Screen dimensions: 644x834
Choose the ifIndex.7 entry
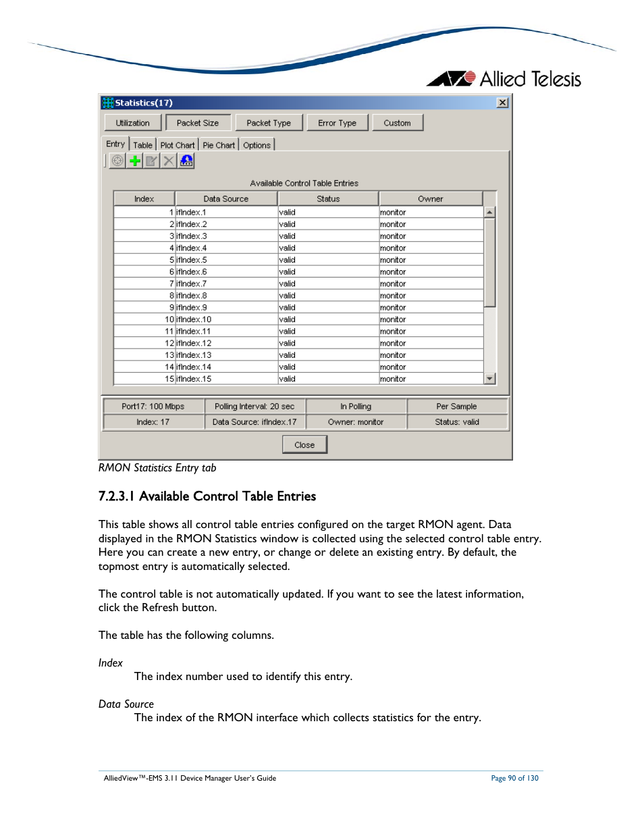299,284
